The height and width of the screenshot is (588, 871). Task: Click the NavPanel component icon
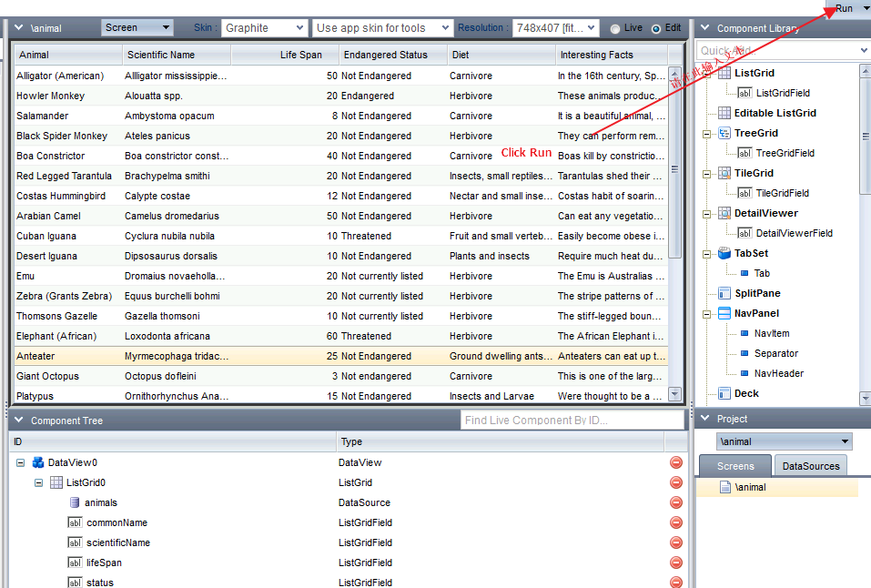coord(724,313)
